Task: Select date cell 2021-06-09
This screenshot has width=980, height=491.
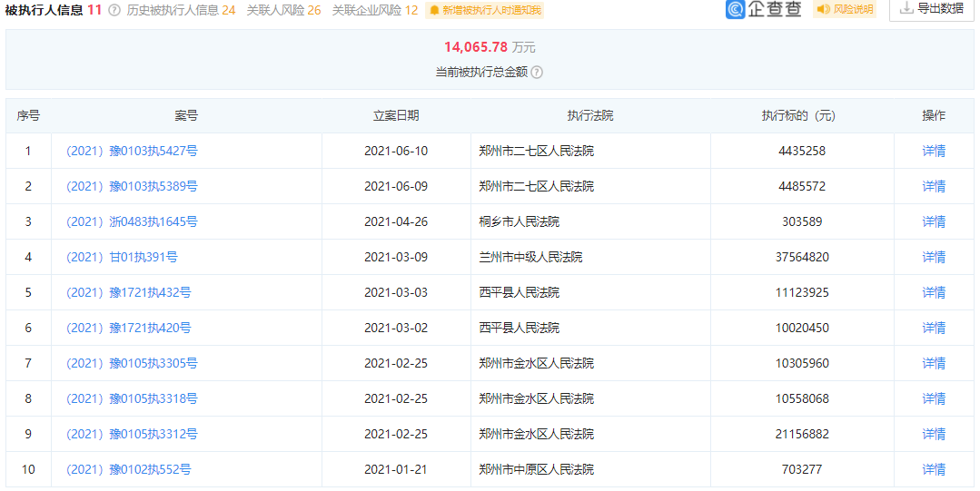Action: click(396, 186)
